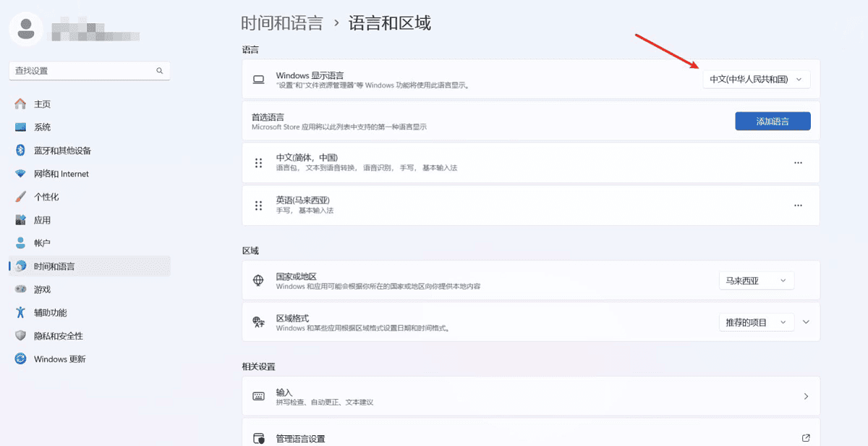Click the 语言 section heading
868x446 pixels.
click(x=250, y=49)
